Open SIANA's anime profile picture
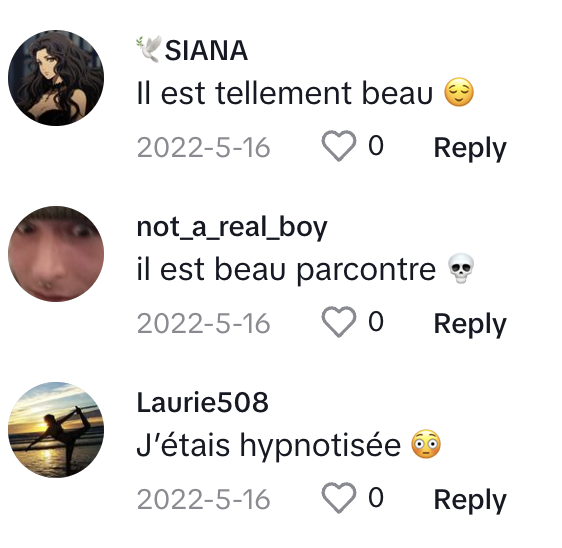This screenshot has width=562, height=548. tap(56, 78)
